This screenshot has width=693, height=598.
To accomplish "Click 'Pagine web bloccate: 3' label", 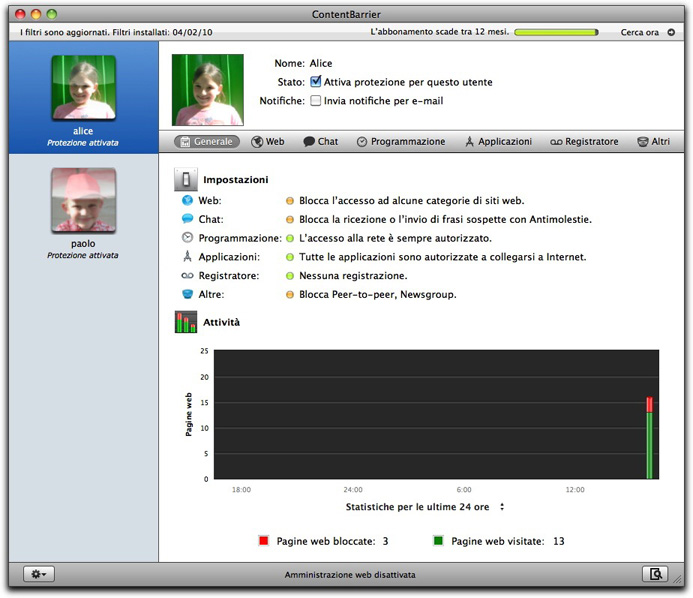I will [x=332, y=541].
